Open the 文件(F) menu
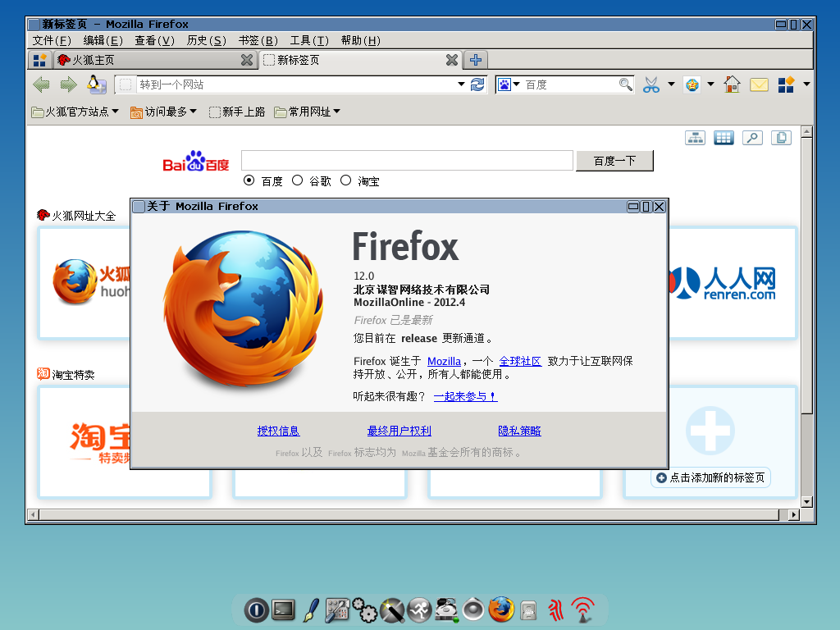The width and height of the screenshot is (840, 630). tap(52, 41)
